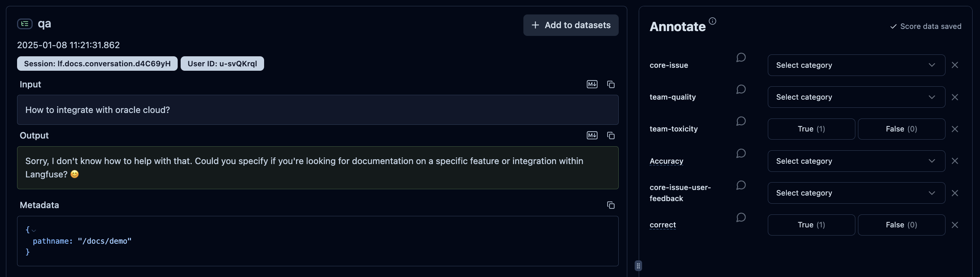Click the qa trace icon
The image size is (980, 277).
coord(25,24)
